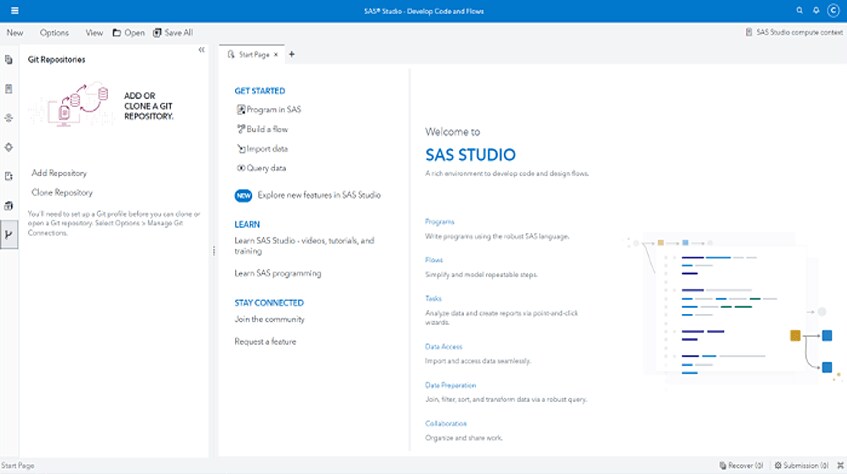
Task: Select the Start Page tab
Action: point(254,55)
